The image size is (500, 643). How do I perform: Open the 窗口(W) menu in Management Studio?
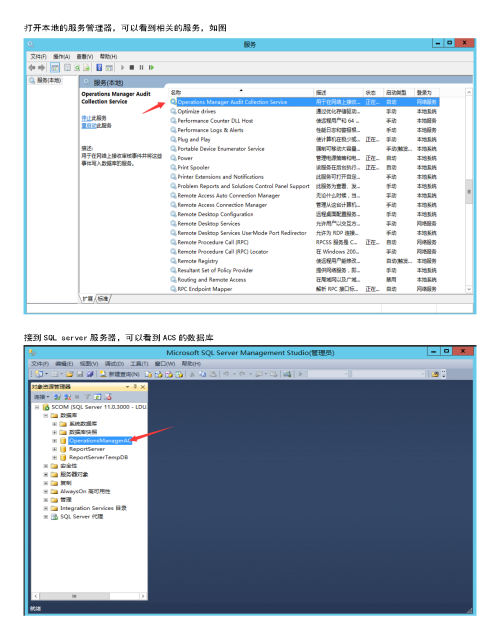click(164, 364)
